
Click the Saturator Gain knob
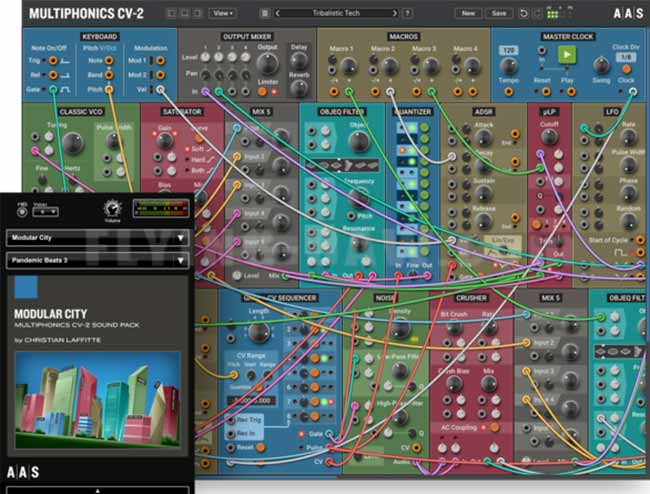point(165,141)
